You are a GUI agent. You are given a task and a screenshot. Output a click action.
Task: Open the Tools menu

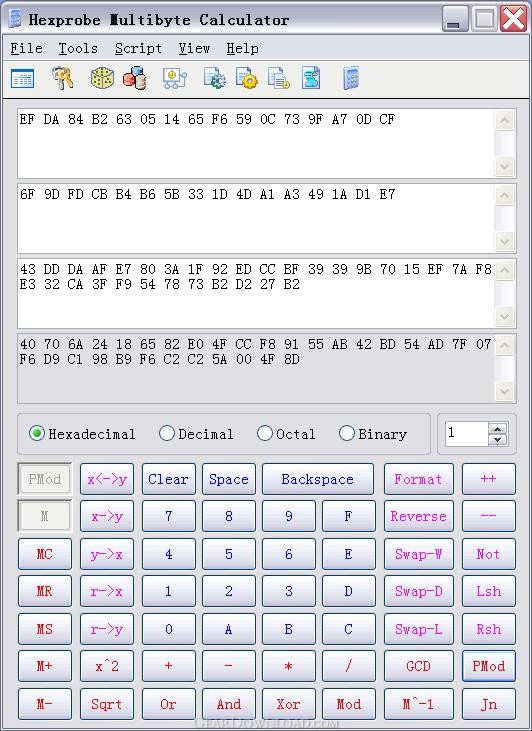[78, 48]
